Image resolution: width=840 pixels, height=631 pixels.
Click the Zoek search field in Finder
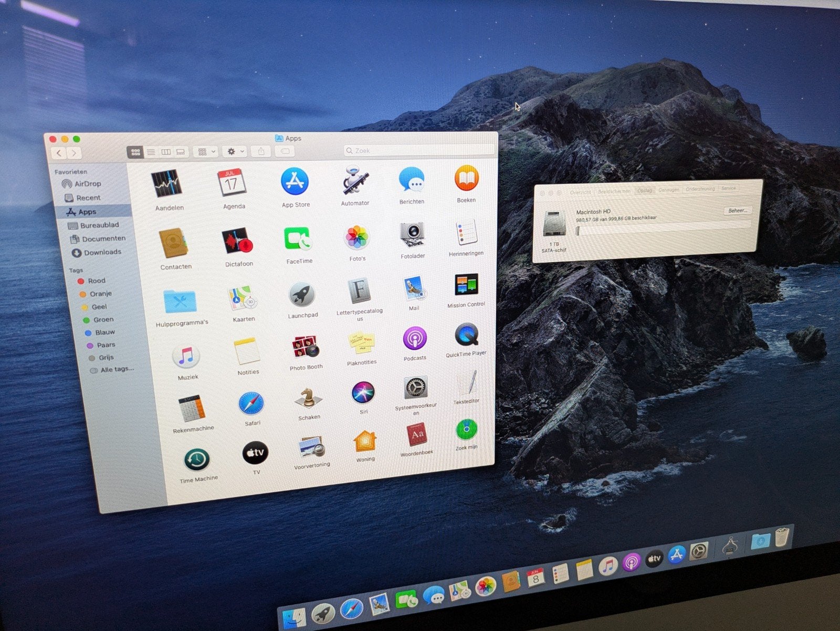point(419,150)
